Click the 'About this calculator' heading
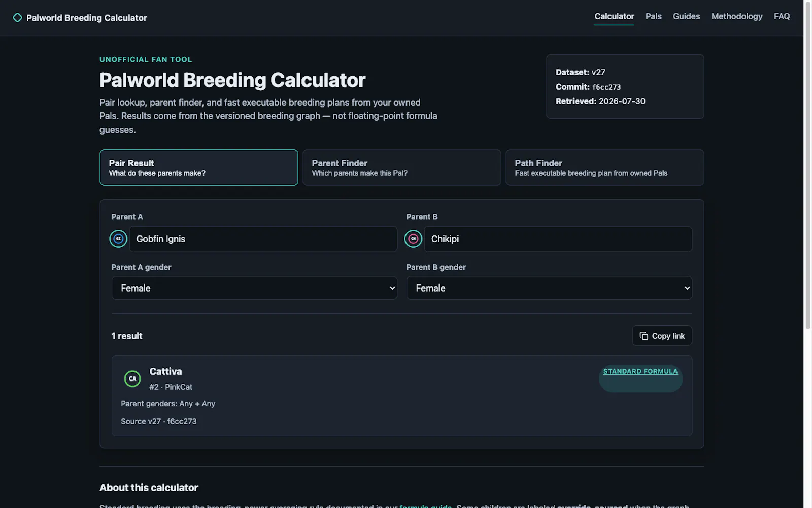The height and width of the screenshot is (508, 812). tap(149, 488)
